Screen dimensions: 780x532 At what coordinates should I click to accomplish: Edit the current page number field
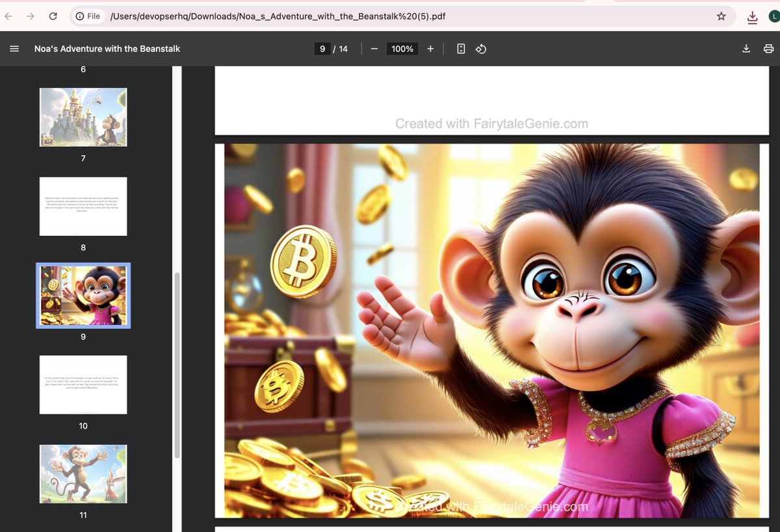click(322, 49)
